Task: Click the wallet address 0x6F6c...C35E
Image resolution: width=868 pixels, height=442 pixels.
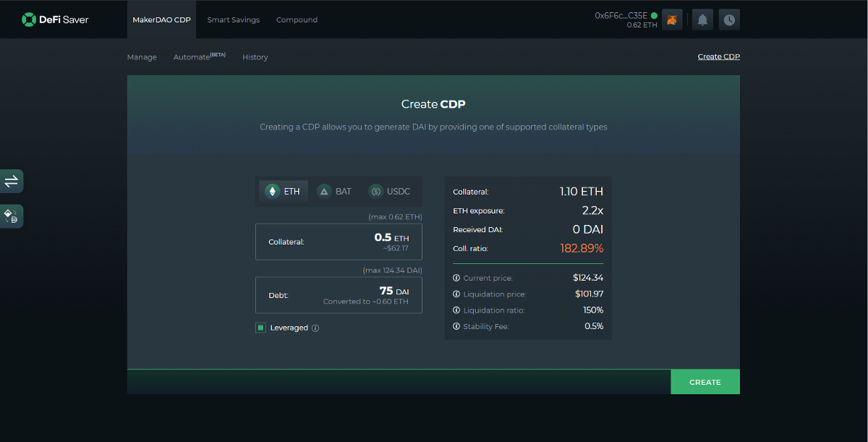Action: point(621,15)
